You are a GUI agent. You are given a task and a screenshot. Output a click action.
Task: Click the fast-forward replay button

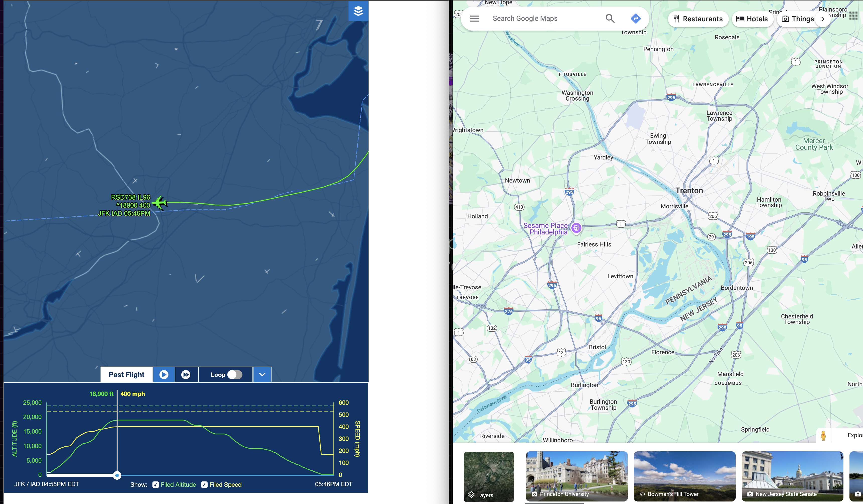coord(186,375)
